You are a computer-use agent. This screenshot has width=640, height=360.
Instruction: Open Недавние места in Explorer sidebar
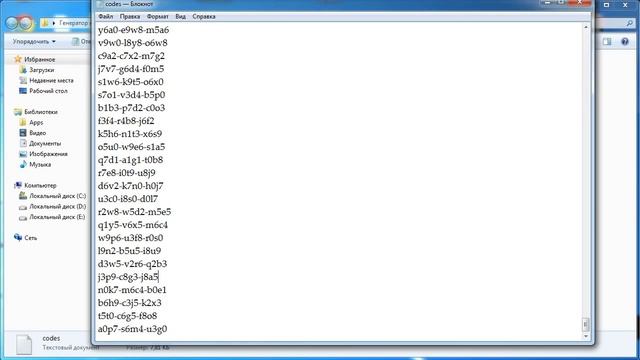(x=51, y=80)
